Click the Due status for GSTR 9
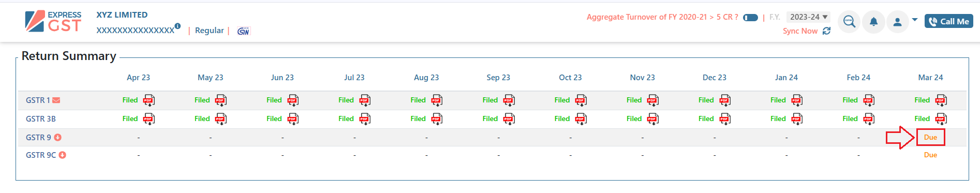 tap(930, 137)
